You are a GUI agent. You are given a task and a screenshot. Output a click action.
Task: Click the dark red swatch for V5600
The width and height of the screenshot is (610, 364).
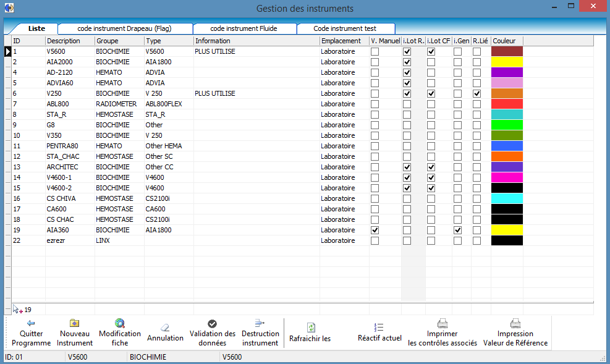click(507, 51)
